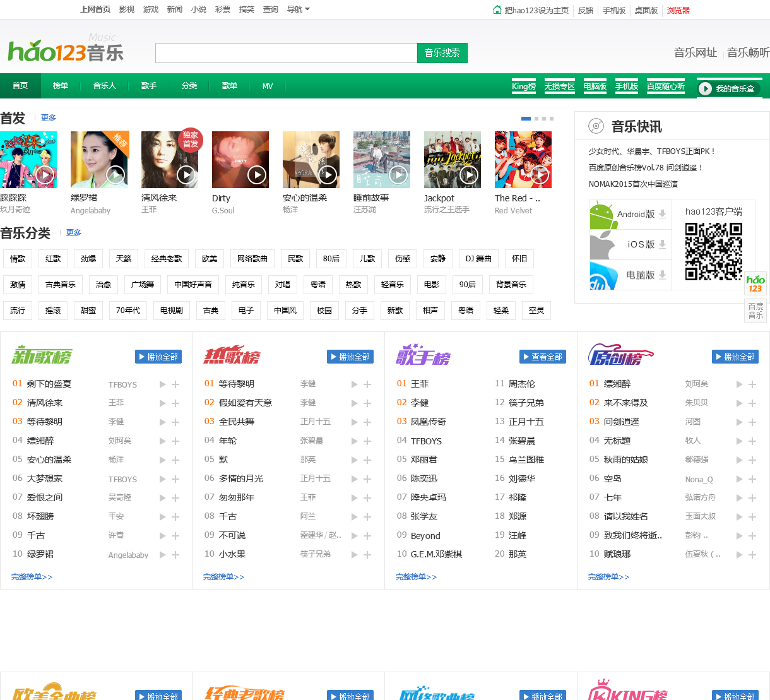The height and width of the screenshot is (700, 770).
Task: Select the 70年代 category tag
Action: coord(128,311)
